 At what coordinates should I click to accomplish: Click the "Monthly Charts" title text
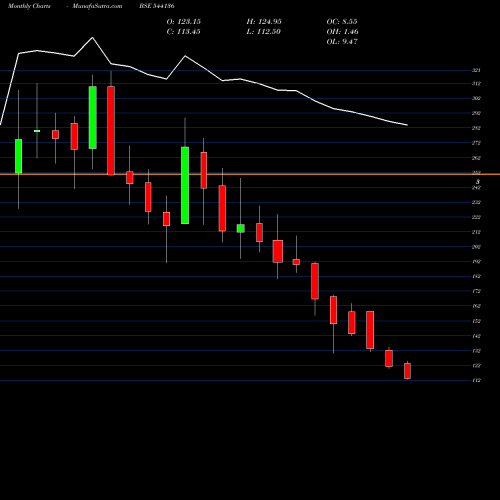29,6
